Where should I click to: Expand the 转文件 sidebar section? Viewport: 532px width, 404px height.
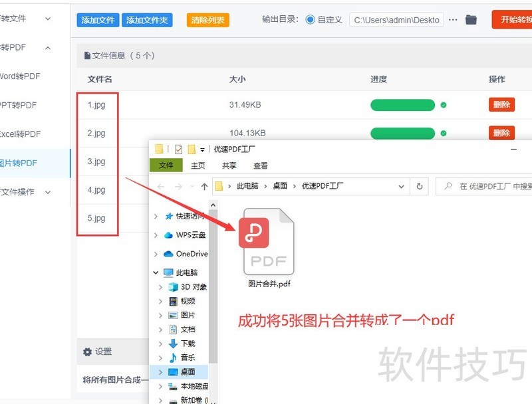coord(47,18)
